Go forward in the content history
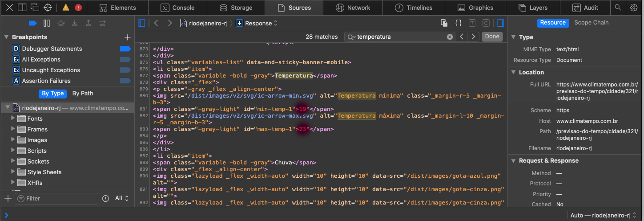The height and width of the screenshot is (221, 644). pos(169,23)
